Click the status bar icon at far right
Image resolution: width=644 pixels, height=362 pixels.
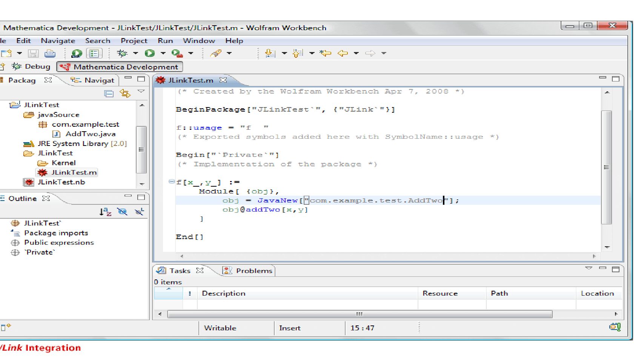tap(615, 327)
